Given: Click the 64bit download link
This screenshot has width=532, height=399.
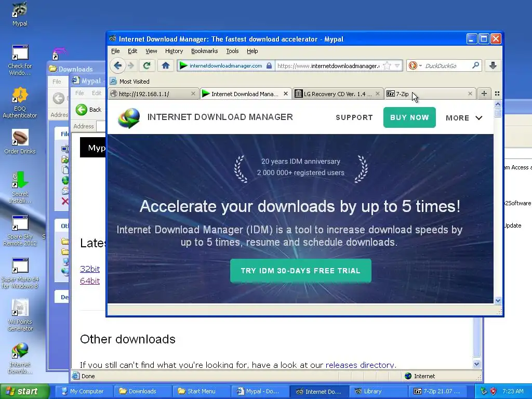Looking at the screenshot, I should point(90,281).
